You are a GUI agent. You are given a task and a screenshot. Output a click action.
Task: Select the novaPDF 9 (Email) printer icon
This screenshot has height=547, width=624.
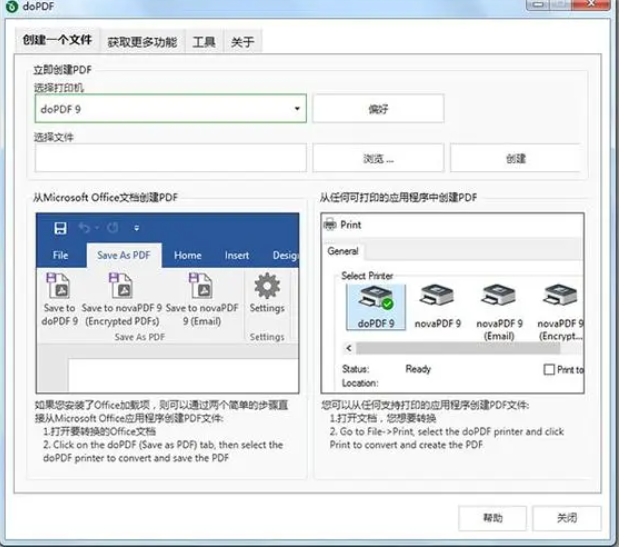pyautogui.click(x=498, y=296)
